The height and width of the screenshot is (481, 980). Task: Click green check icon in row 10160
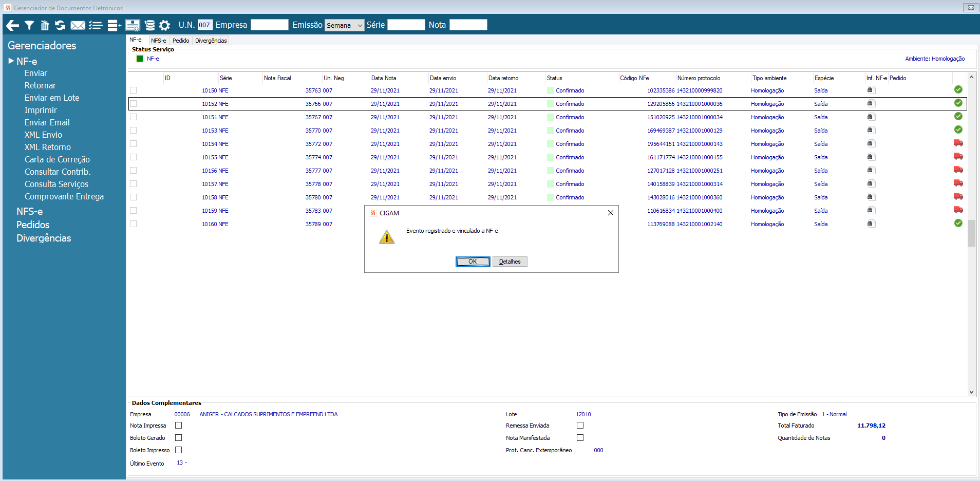click(x=958, y=223)
